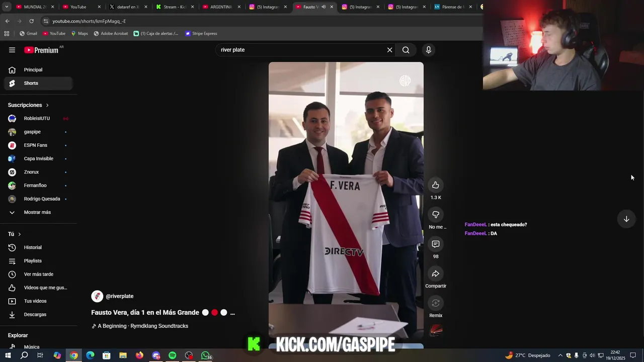Open the Gmail bookmark
Screen dimensions: 644x362
tap(28, 34)
